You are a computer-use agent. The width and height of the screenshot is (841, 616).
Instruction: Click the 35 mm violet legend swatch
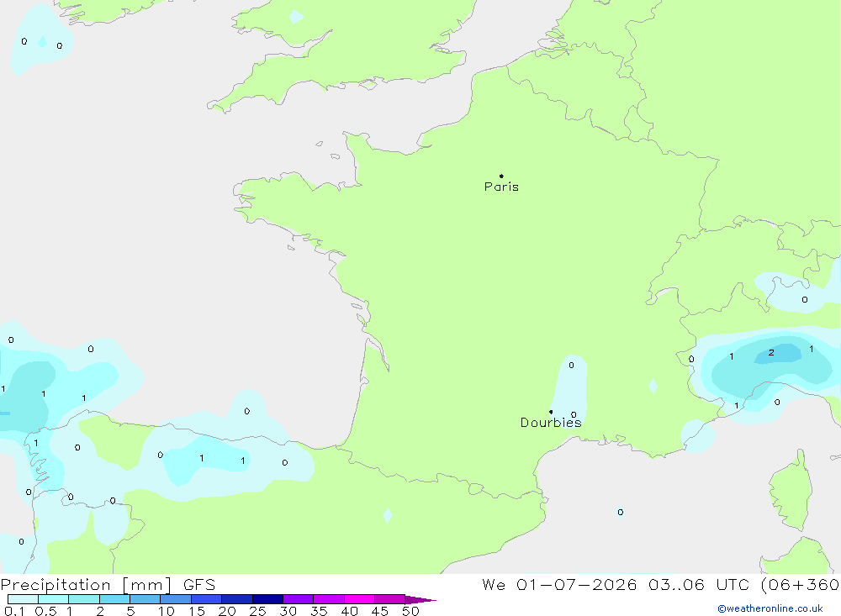coord(328,599)
